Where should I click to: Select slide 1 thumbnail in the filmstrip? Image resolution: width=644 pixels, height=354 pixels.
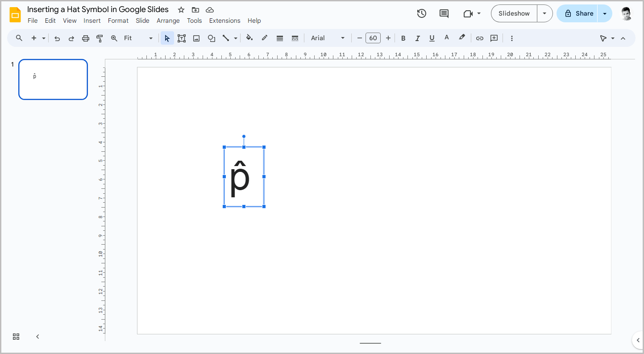coord(53,79)
